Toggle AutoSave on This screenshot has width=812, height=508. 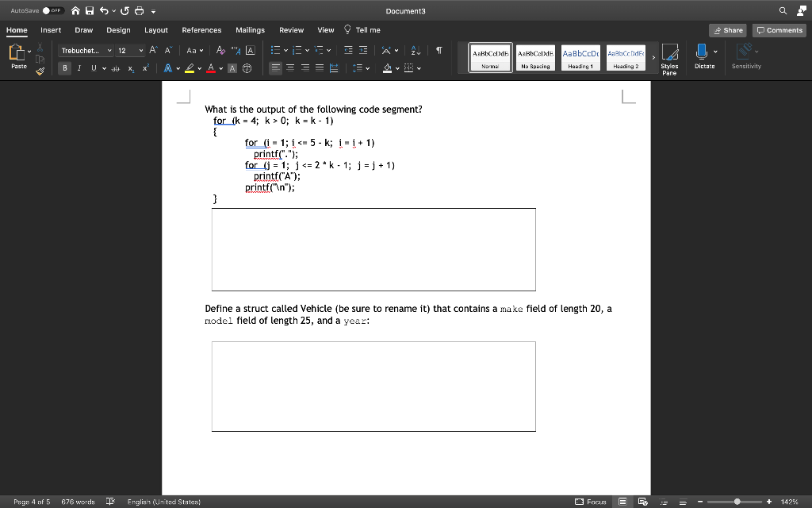[x=46, y=10]
